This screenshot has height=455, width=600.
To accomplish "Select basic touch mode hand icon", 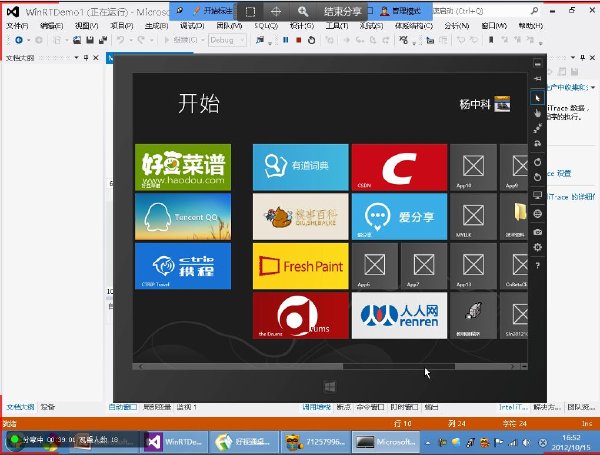I will [538, 113].
